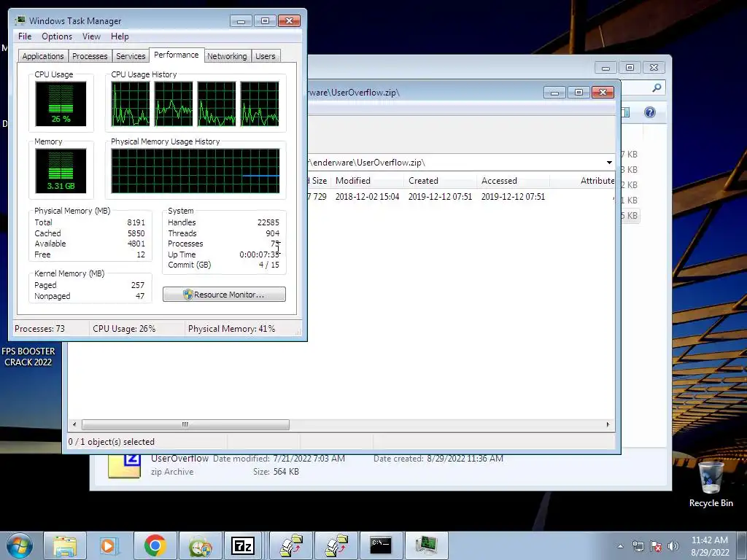Screen dimensions: 747x560
Task: Click the Handles value 22585
Action: [268, 222]
